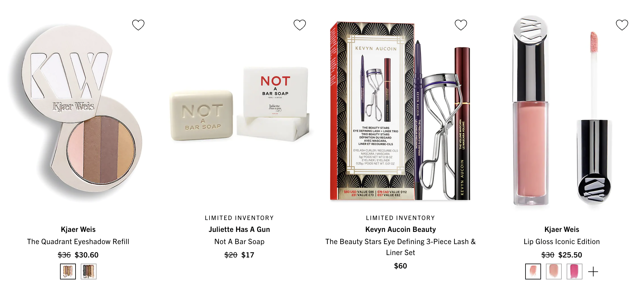Choose the second darker eyeshadow swatch
Viewport: 644px width, 284px height.
coord(89,272)
